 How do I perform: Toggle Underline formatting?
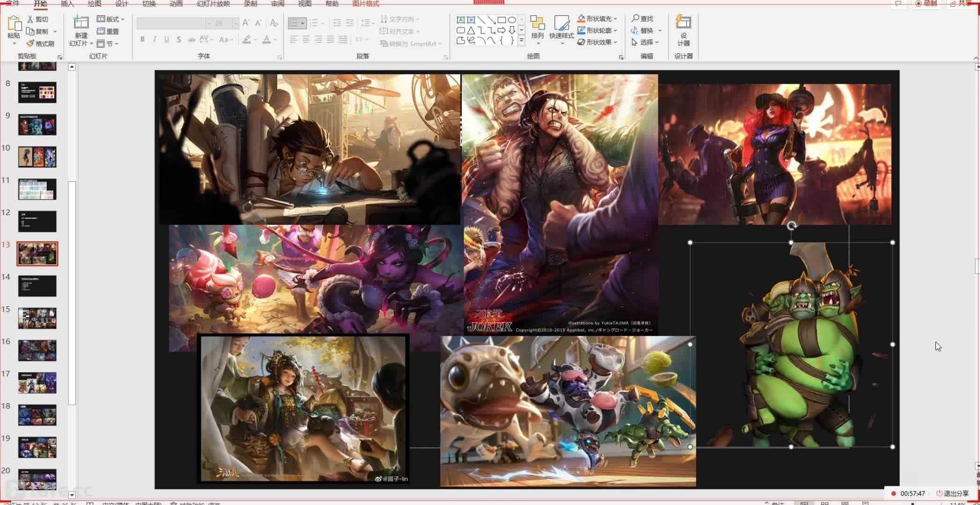coord(167,39)
